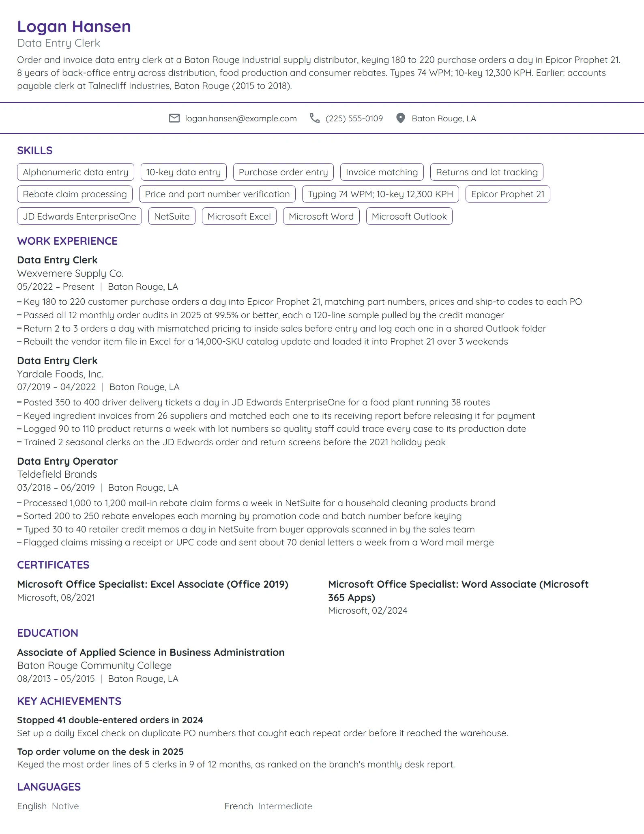Select the achievement Stopped 41 double-entered orders
The width and height of the screenshot is (644, 834).
point(110,720)
